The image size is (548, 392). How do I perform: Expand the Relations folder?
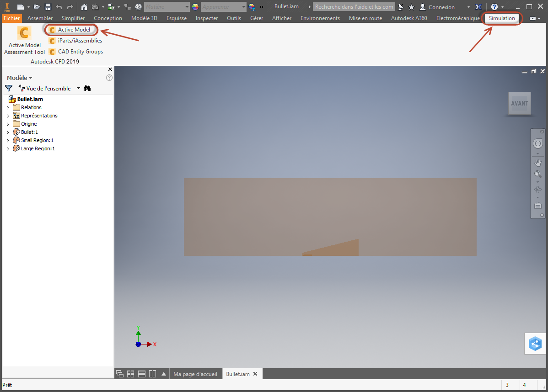coord(8,107)
